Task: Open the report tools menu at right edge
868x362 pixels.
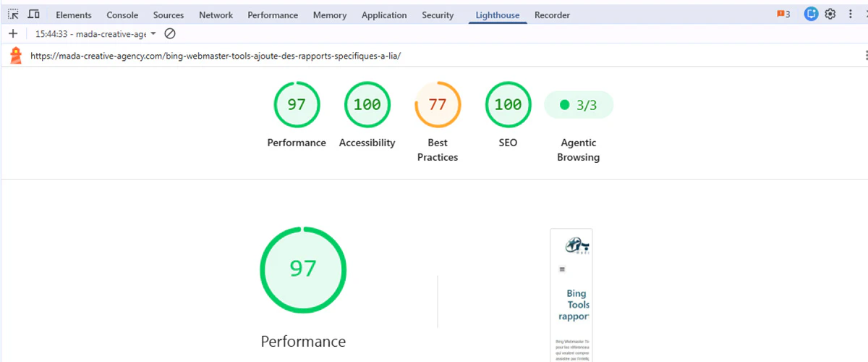Action: click(x=864, y=56)
